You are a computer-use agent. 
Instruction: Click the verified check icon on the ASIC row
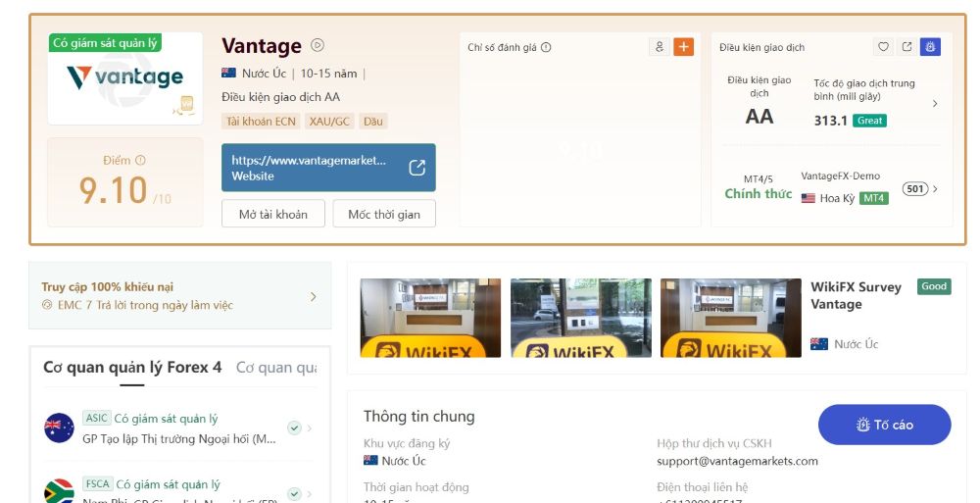[x=294, y=428]
